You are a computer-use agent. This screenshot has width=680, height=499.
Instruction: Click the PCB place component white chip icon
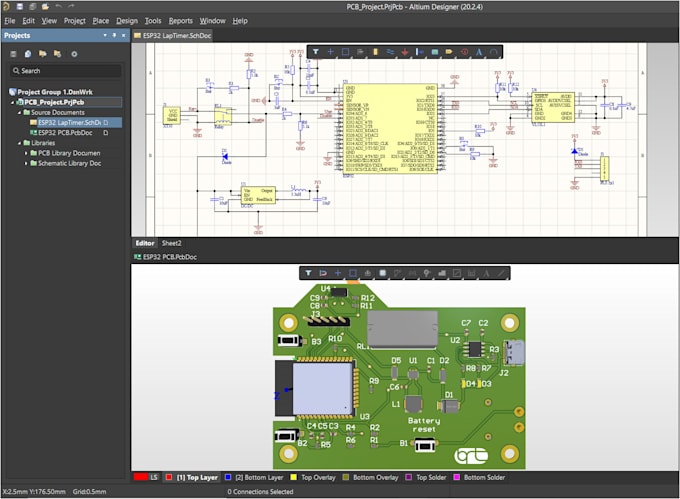coord(382,273)
